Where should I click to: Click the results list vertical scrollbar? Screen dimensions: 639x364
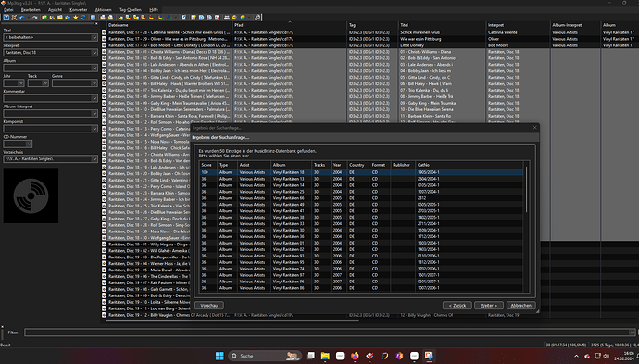(526, 227)
